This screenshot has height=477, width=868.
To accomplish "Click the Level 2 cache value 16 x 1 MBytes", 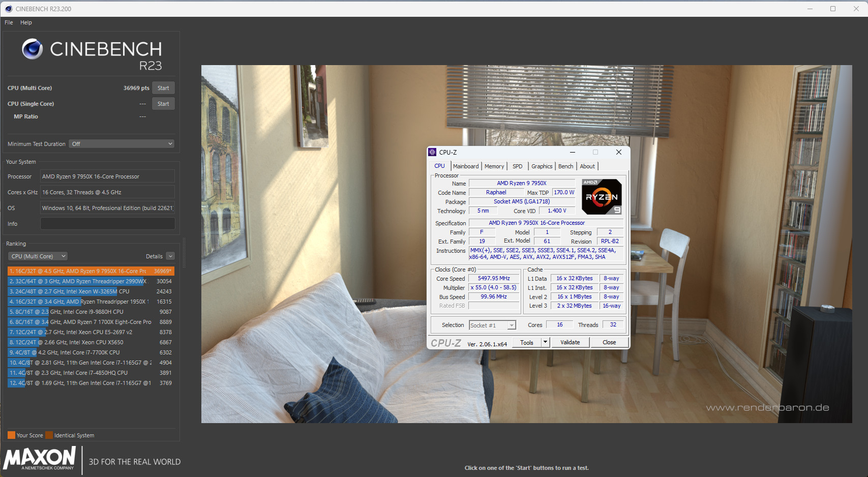I will click(574, 296).
